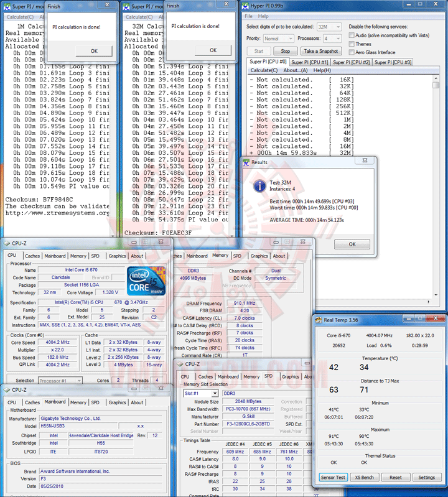
Task: Click the 32M result line 000h 14m 59.833s
Action: coord(302,153)
